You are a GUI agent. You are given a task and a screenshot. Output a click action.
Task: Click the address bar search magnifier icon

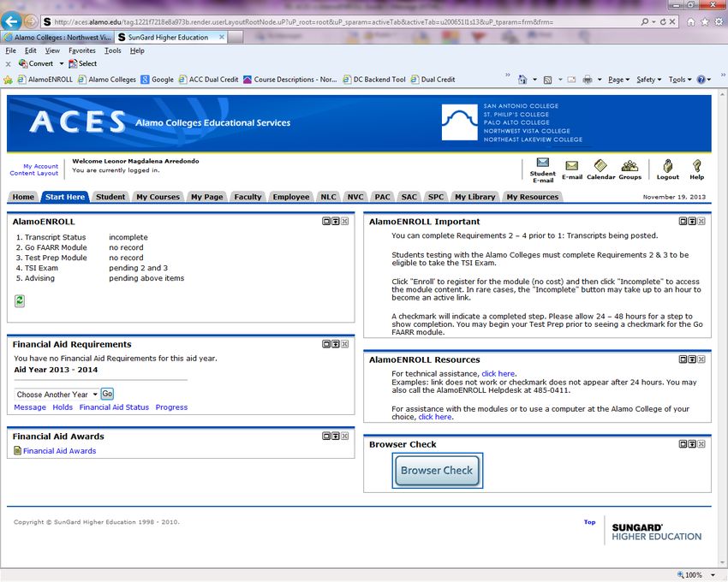[x=644, y=21]
